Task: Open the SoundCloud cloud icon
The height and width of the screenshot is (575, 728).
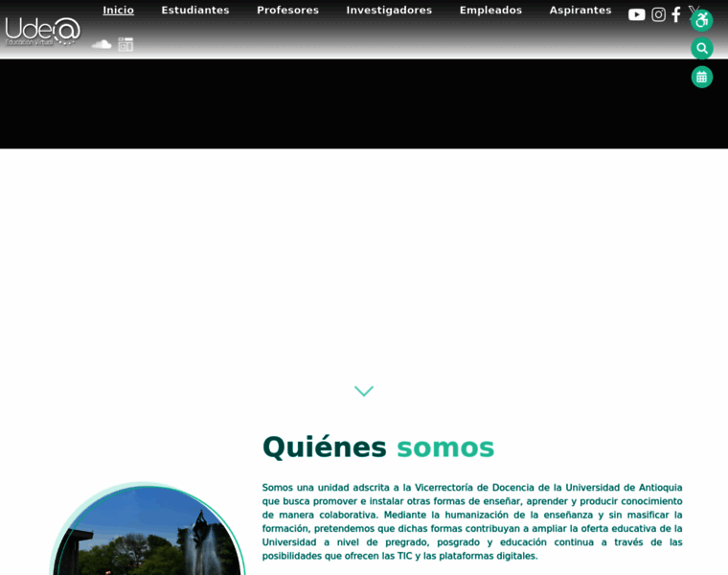Action: (x=102, y=44)
